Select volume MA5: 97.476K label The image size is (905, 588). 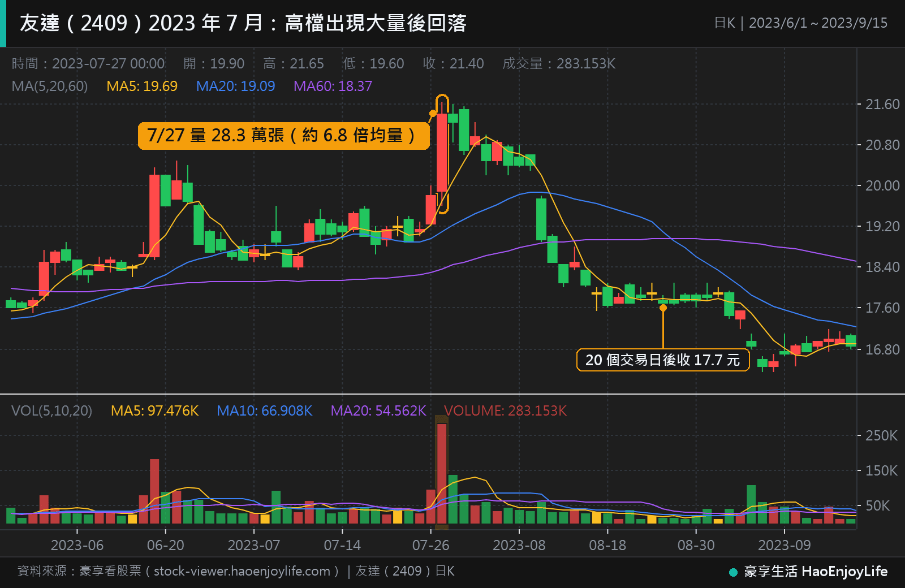click(x=154, y=410)
